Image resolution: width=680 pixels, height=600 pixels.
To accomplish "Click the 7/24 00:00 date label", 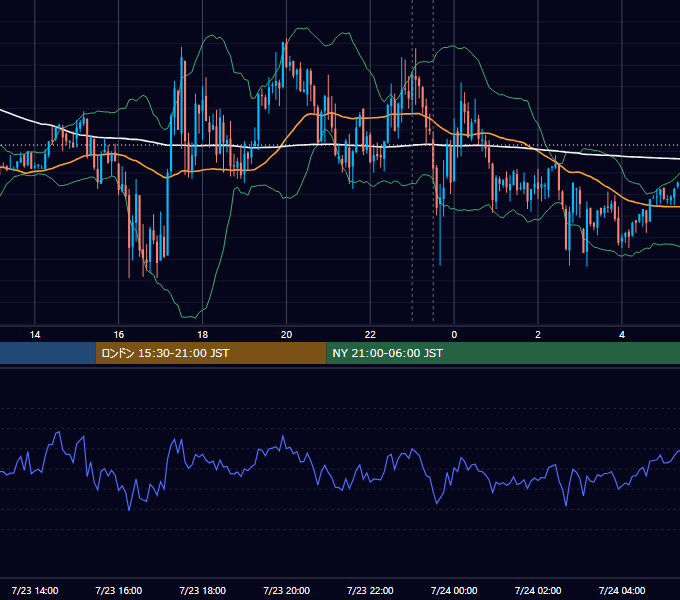I will click(x=454, y=590).
